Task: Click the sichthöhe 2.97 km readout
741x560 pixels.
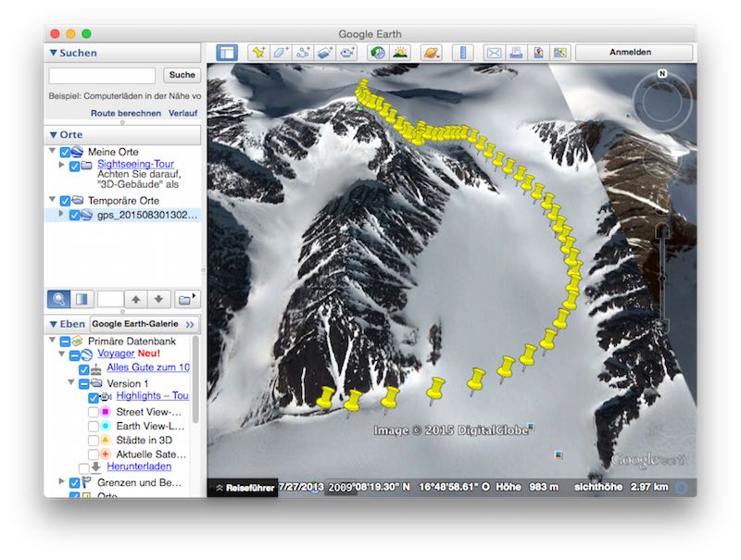Action: (621, 487)
